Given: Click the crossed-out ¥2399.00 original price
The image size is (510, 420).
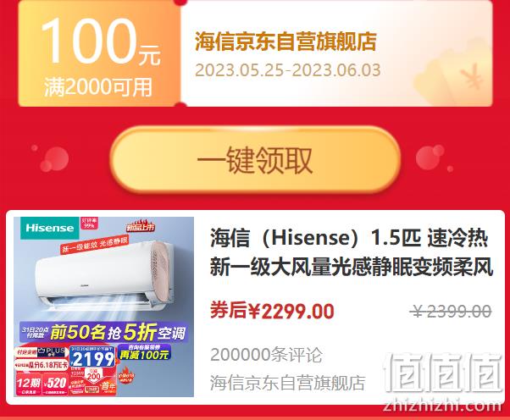Looking at the screenshot, I should click(451, 312).
